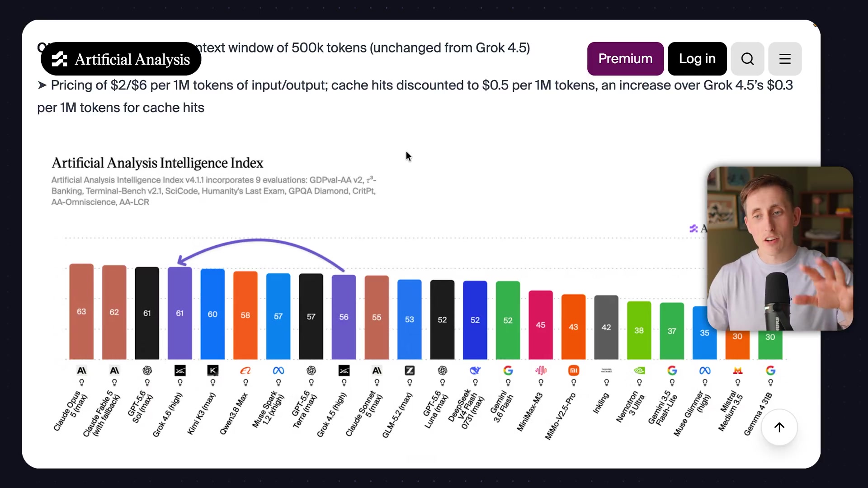Click the Log in button
The width and height of the screenshot is (868, 488).
tap(697, 59)
